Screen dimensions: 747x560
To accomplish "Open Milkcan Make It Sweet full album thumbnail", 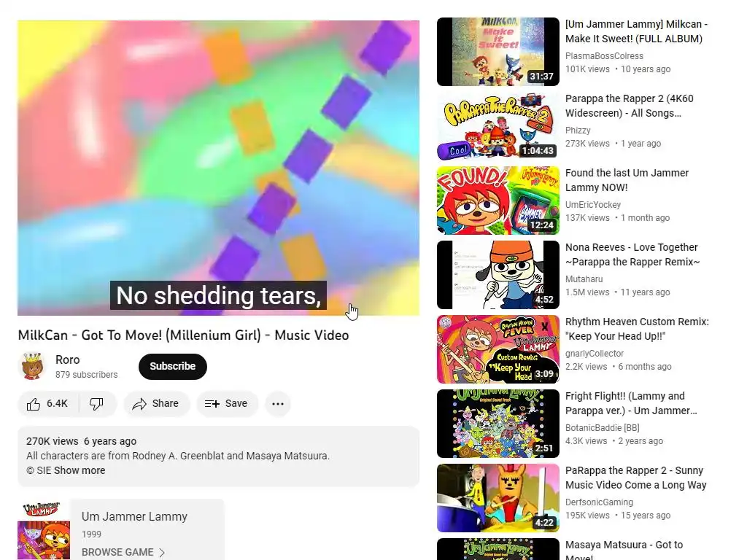I will click(x=498, y=52).
